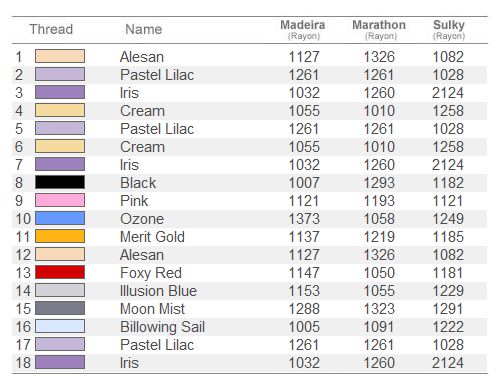Click Marathon code 1010 in row 4
Screen dimensions: 500x384
(x=379, y=111)
